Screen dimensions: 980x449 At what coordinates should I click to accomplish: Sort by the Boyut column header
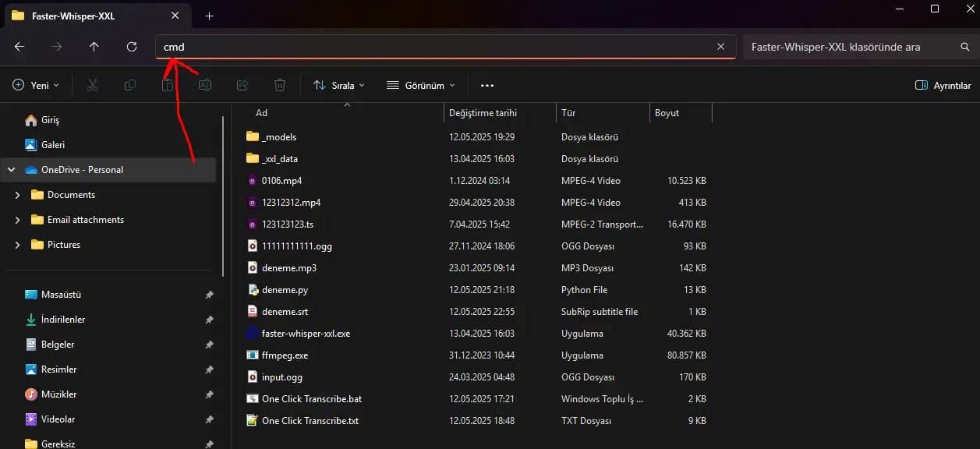point(681,113)
